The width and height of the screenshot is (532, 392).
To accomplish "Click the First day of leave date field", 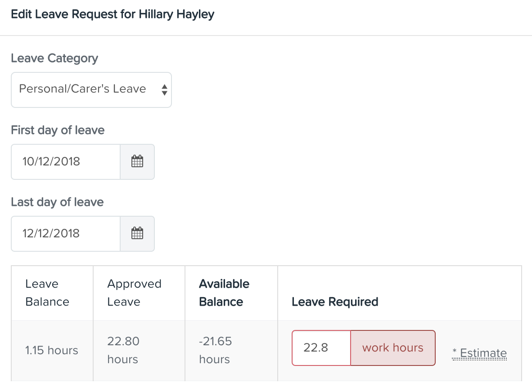I will [66, 162].
